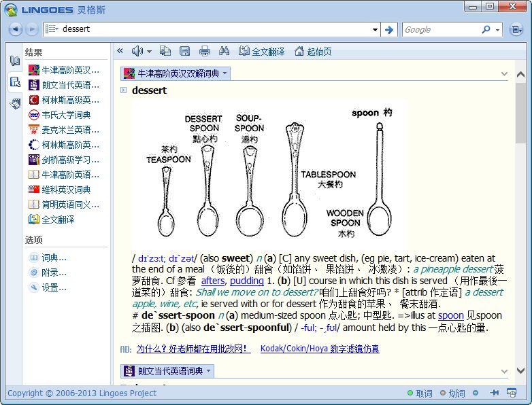Open the Kodak/Cokin/Hoya ad link
This screenshot has height=405, width=532.
(320, 349)
